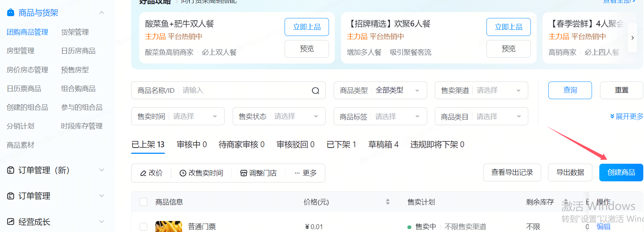Open the 商品类型 全部类型 dropdown
This screenshot has width=644, height=232.
coord(380,90)
